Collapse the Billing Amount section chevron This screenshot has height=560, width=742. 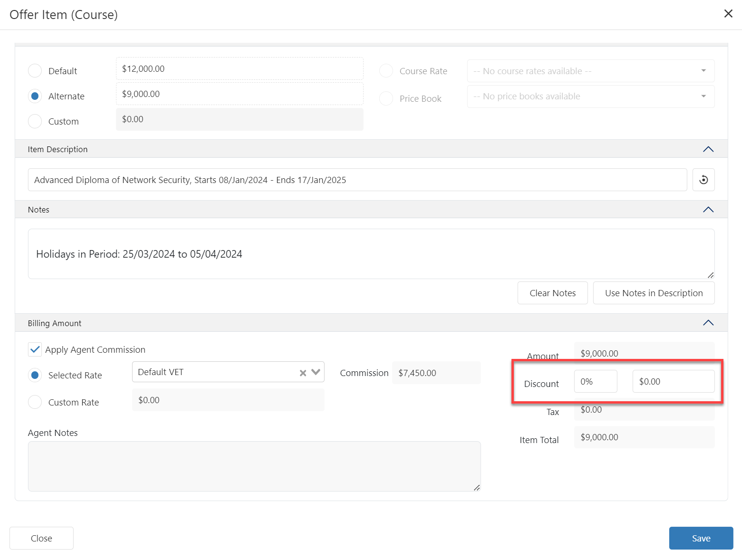tap(708, 323)
